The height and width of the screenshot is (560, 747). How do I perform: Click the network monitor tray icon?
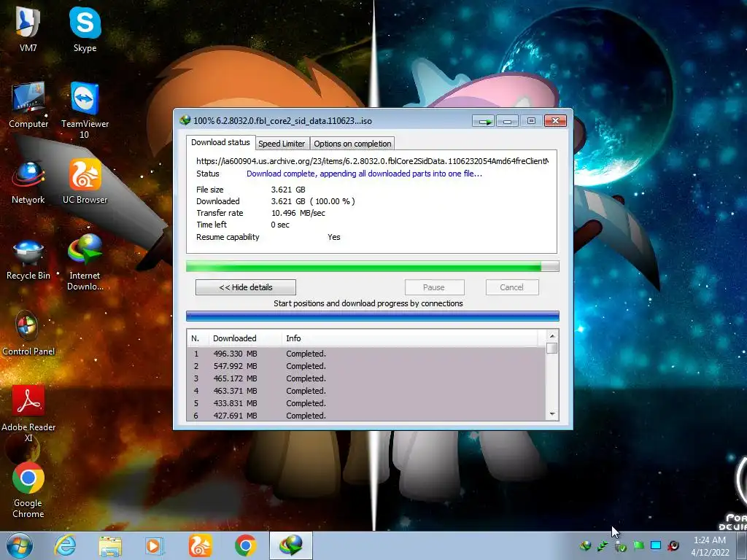point(656,545)
